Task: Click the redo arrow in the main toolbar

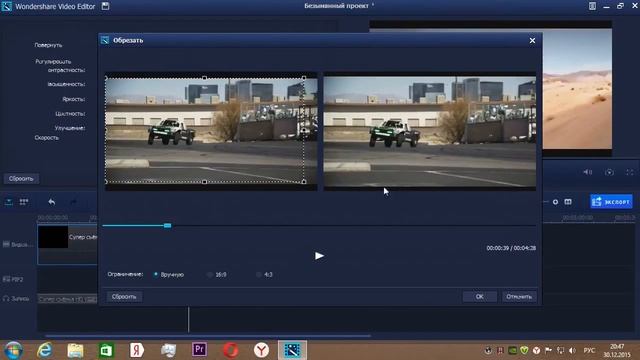Action: click(73, 202)
